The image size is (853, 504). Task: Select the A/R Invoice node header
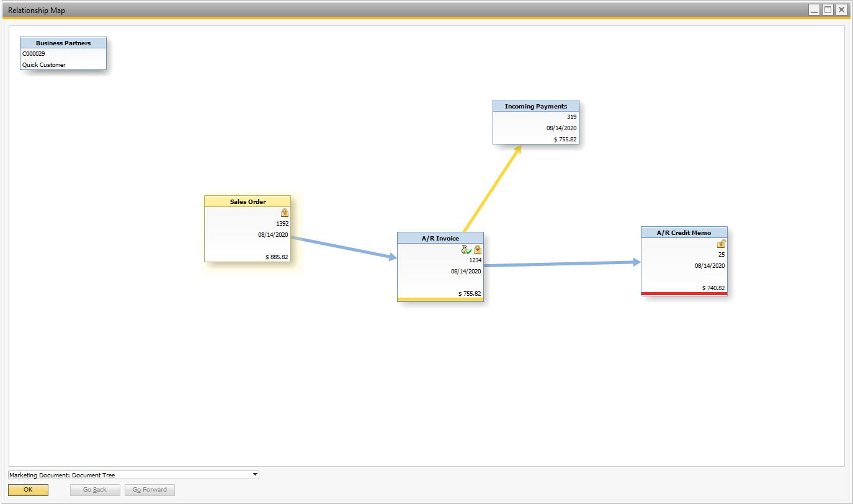coord(440,238)
